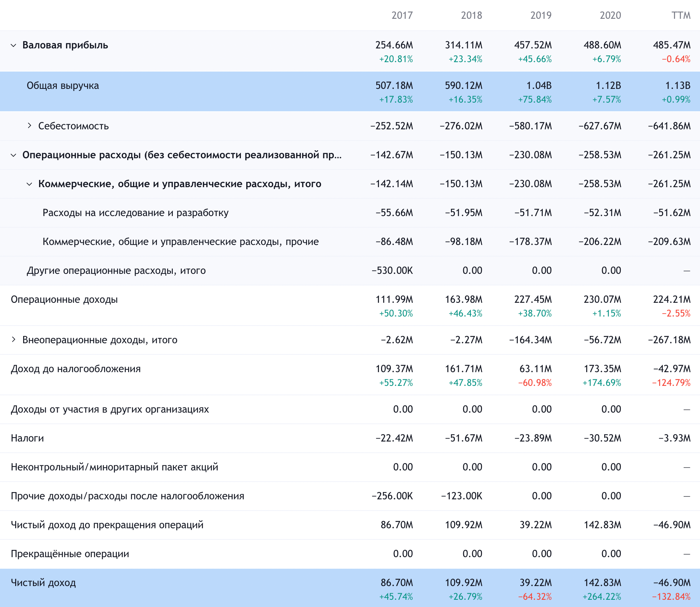Click the Операционные расходы row label

[182, 155]
